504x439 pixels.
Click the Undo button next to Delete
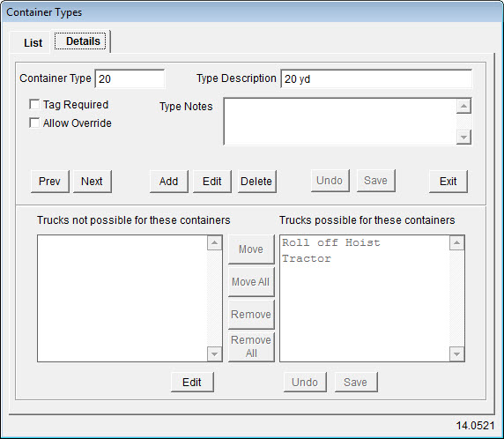click(x=330, y=181)
